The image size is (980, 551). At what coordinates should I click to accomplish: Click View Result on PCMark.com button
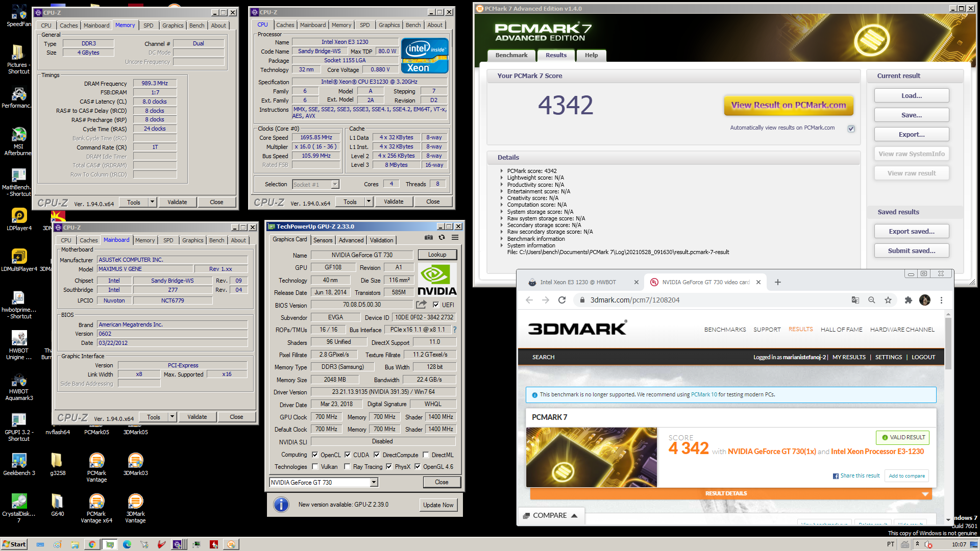coord(789,105)
